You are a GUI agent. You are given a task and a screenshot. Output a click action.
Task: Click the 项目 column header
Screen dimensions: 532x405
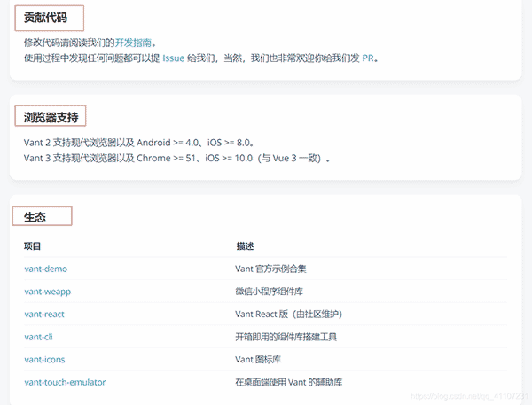(32, 245)
